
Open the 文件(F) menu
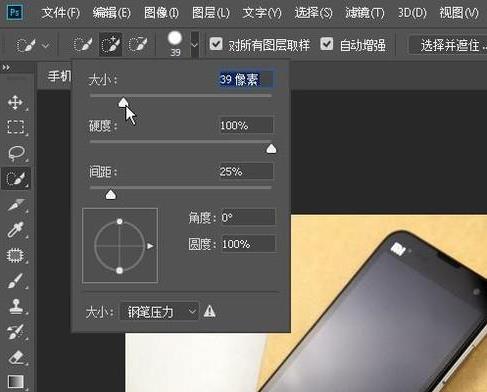coord(61,13)
